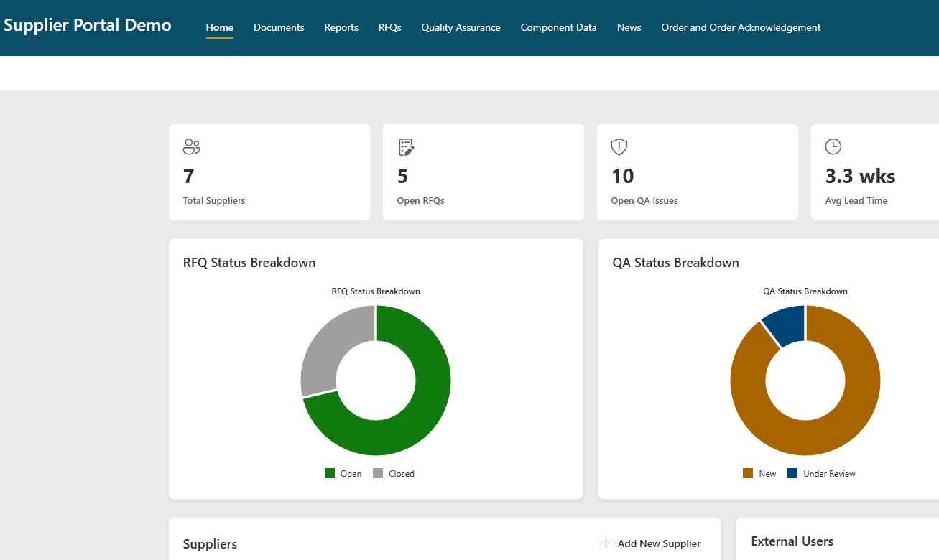Click the plus icon beside Add New Supplier
The image size is (939, 560).
click(606, 543)
